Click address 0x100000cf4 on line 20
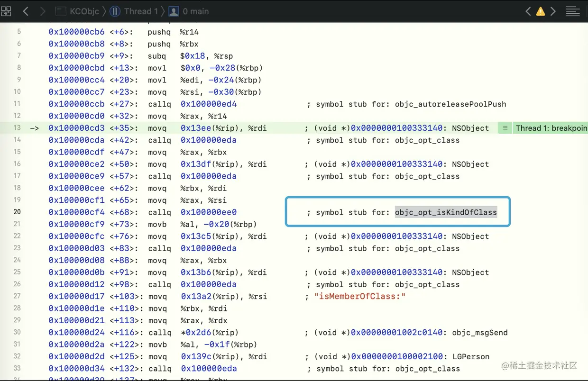This screenshot has height=381, width=588. (76, 212)
